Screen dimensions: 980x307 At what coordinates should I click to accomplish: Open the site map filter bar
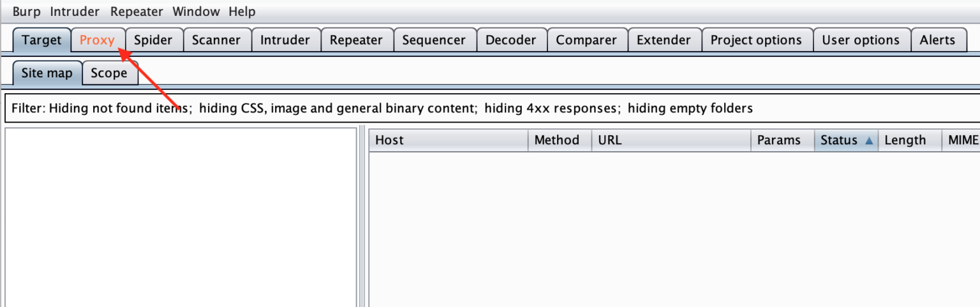tap(492, 108)
